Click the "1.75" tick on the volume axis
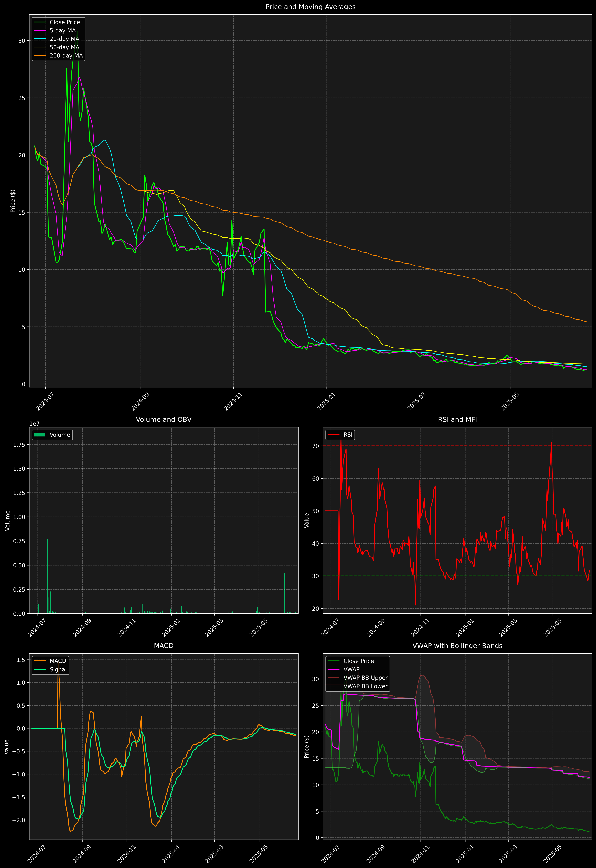 pyautogui.click(x=19, y=444)
